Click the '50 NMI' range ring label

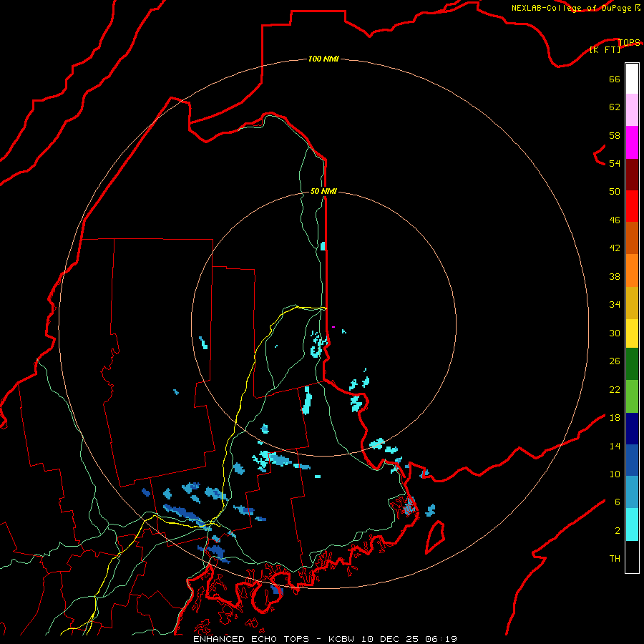pos(323,191)
